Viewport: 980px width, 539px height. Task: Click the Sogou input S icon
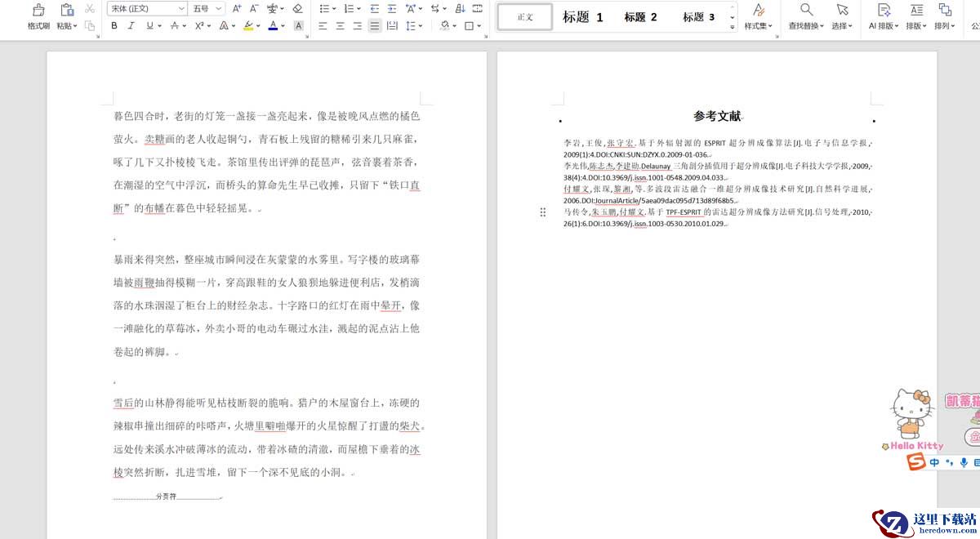(917, 462)
